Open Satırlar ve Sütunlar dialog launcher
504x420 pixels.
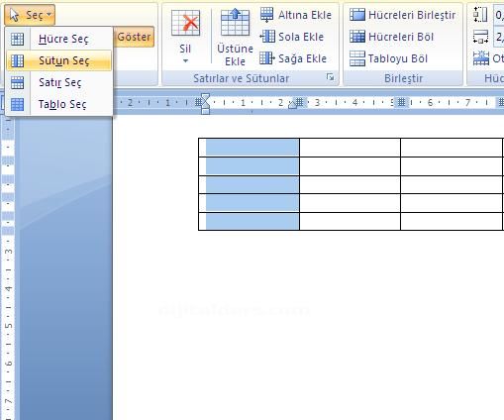330,77
